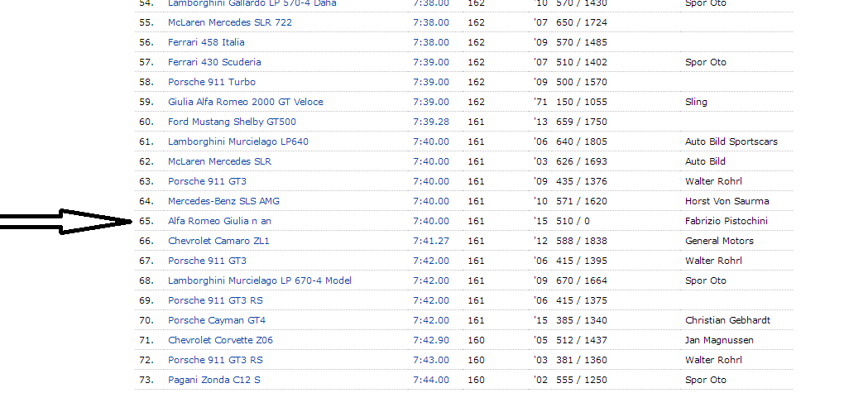The width and height of the screenshot is (868, 393).
Task: Click 7:40.00 time for Mercedes-Benz SLS AMG
Action: coord(430,202)
